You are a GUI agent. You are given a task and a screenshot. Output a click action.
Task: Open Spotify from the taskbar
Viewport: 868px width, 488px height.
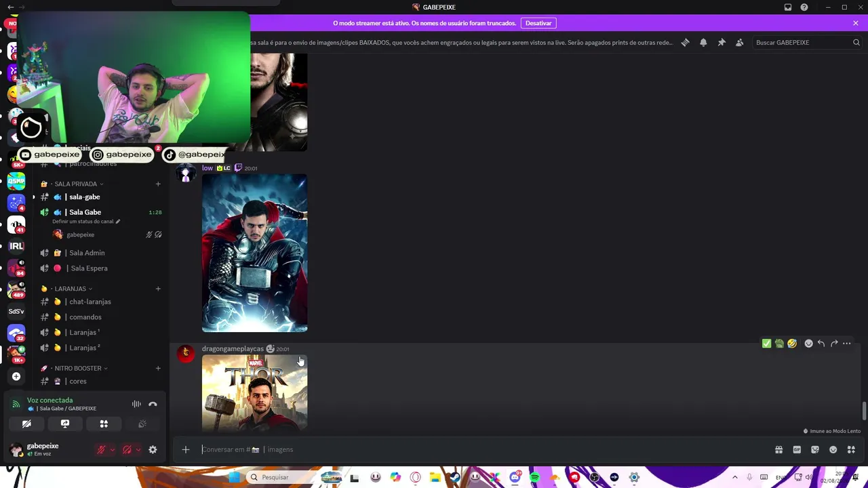pos(534,477)
